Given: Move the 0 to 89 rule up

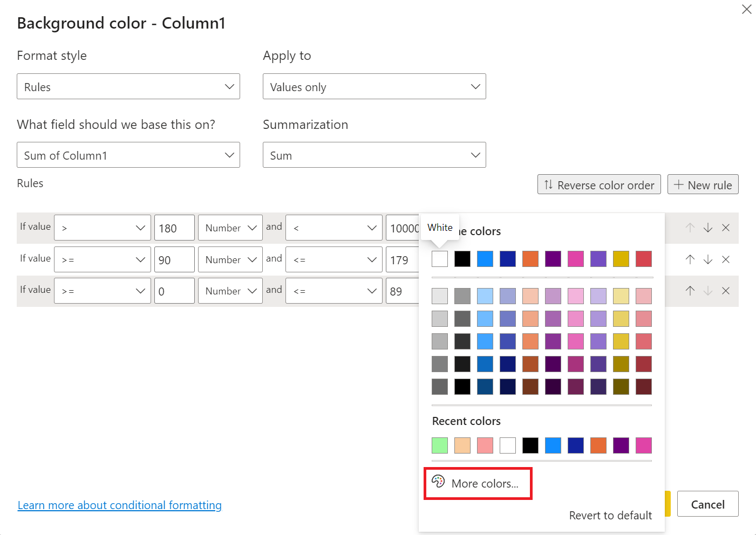Looking at the screenshot, I should point(690,291).
